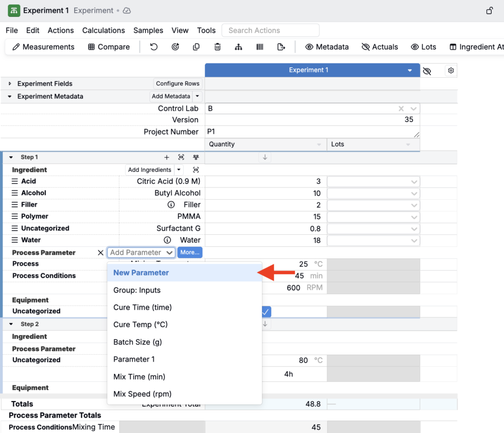Open the Lots dropdown for PMMA
This screenshot has width=504, height=433.
click(x=373, y=217)
